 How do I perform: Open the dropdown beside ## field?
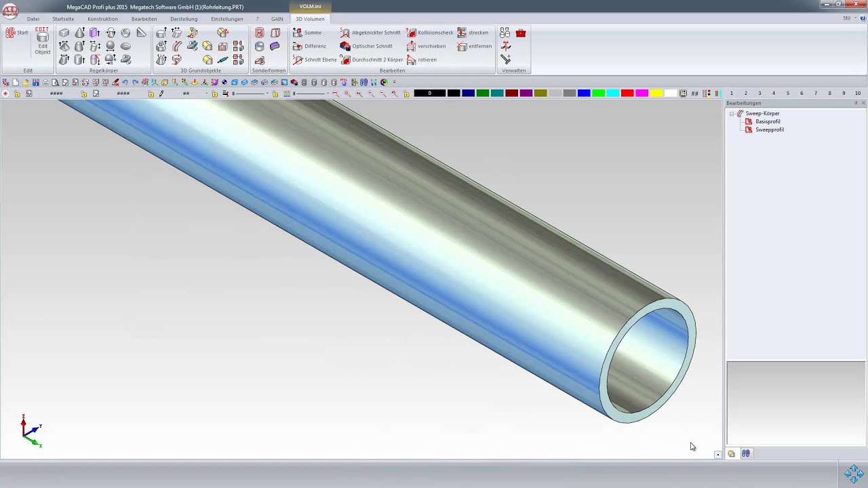207,94
